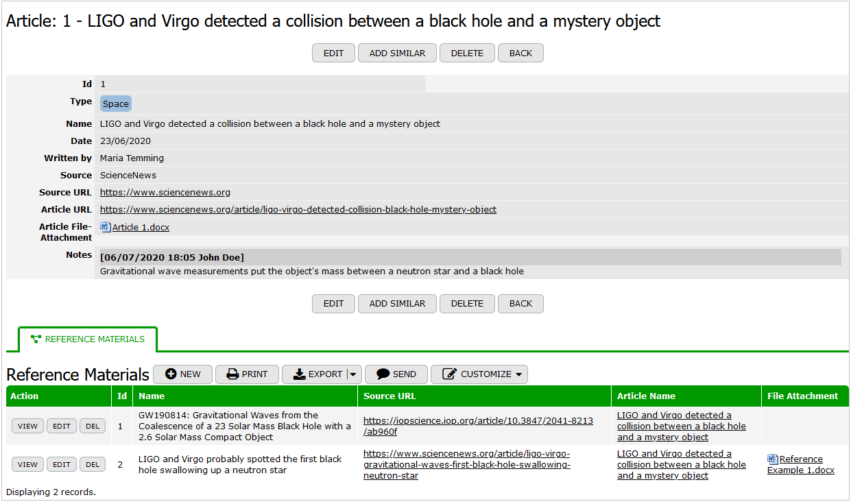Image resolution: width=851 pixels, height=504 pixels.
Task: Switch to the Reference Materials tab
Action: click(88, 339)
